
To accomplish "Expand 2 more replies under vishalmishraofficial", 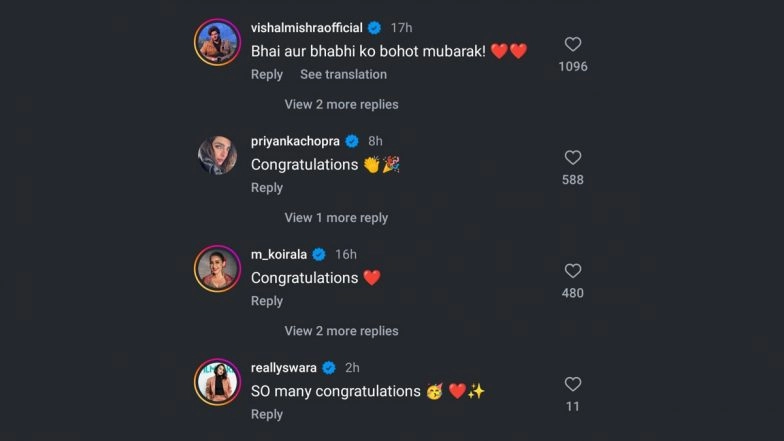I will point(341,104).
